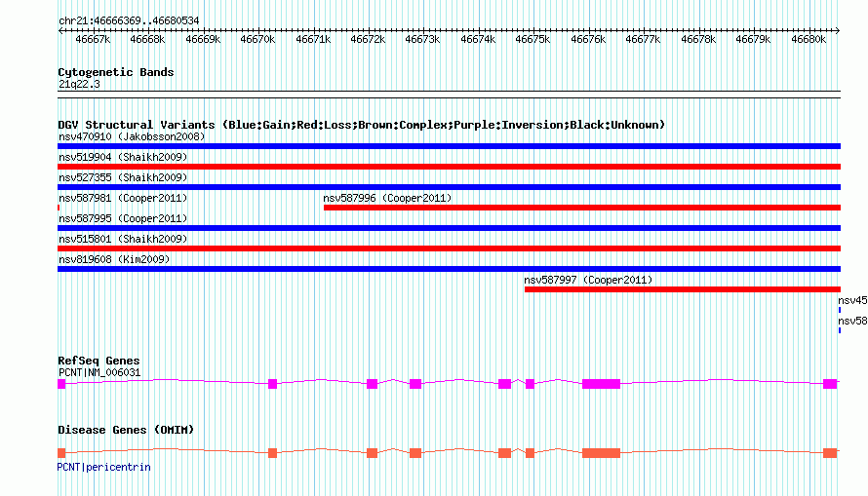Viewport: 868px width, 496px height.
Task: Click the blue gain bar under nsv587995
Action: click(449, 228)
